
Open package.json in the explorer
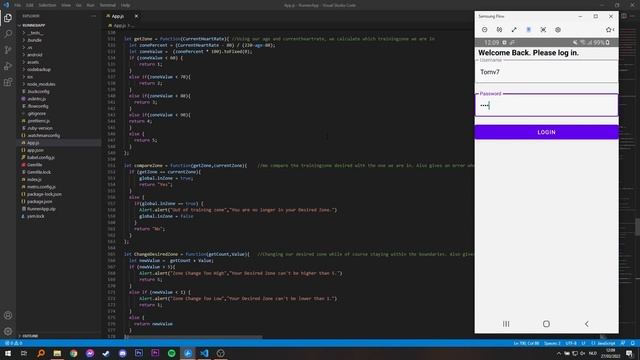pos(40,202)
